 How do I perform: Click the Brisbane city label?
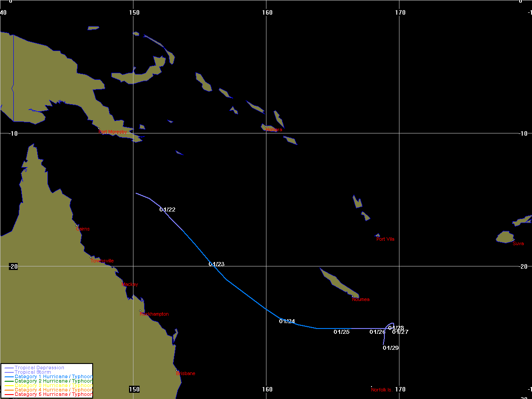(186, 373)
